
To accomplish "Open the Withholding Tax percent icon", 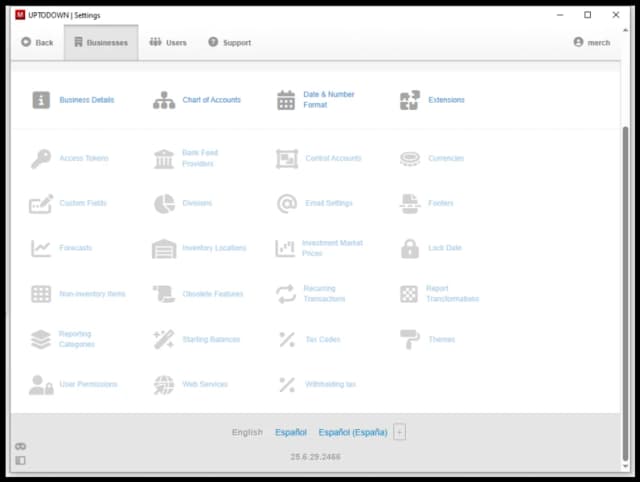I will [287, 385].
